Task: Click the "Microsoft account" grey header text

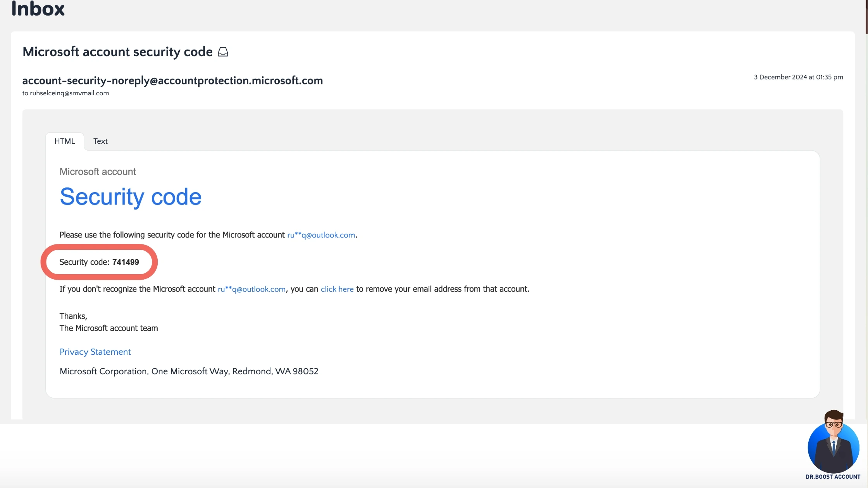Action: tap(98, 172)
